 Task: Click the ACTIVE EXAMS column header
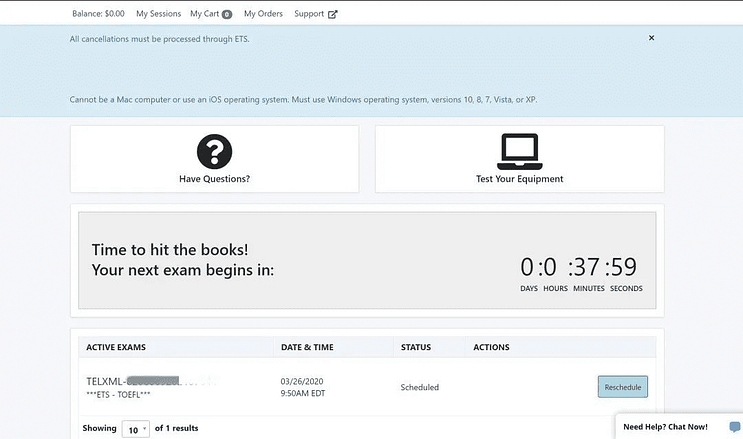tap(116, 347)
